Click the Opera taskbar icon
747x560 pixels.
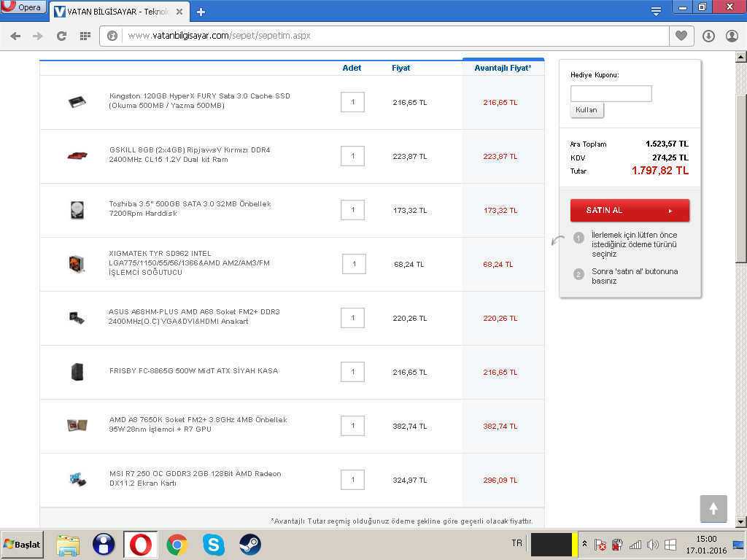point(141,545)
